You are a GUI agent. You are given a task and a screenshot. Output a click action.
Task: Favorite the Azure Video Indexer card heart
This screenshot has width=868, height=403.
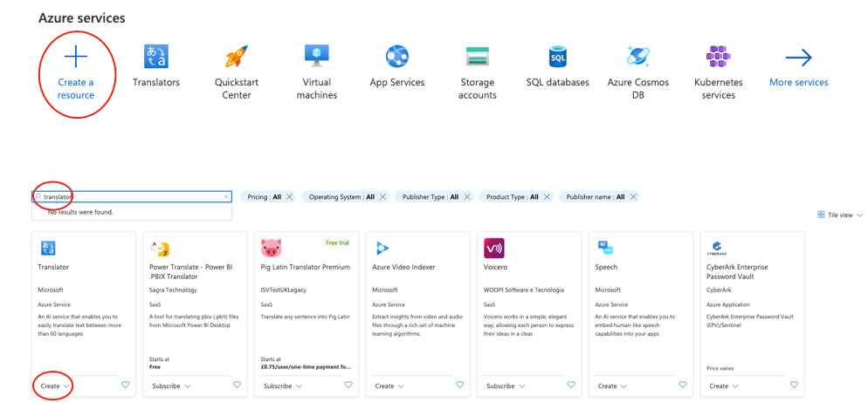coord(459,385)
